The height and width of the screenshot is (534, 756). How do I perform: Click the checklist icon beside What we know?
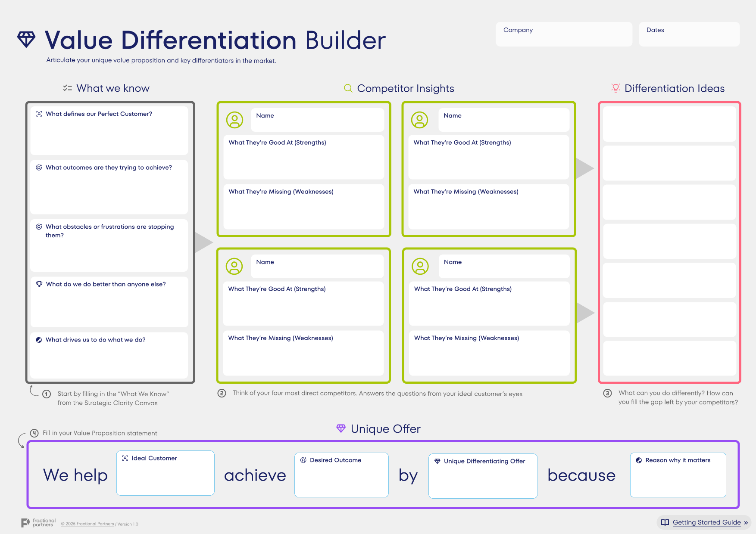pos(67,88)
